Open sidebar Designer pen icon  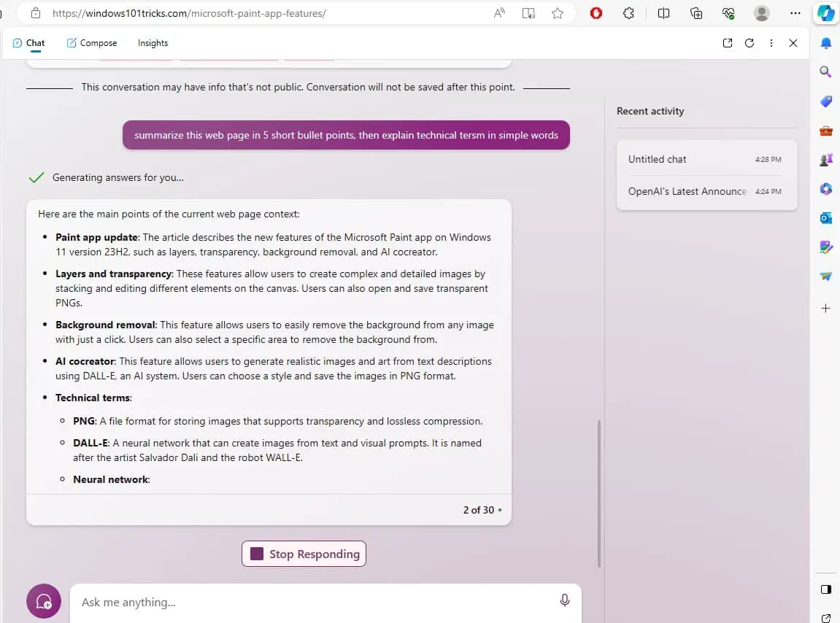[x=825, y=247]
